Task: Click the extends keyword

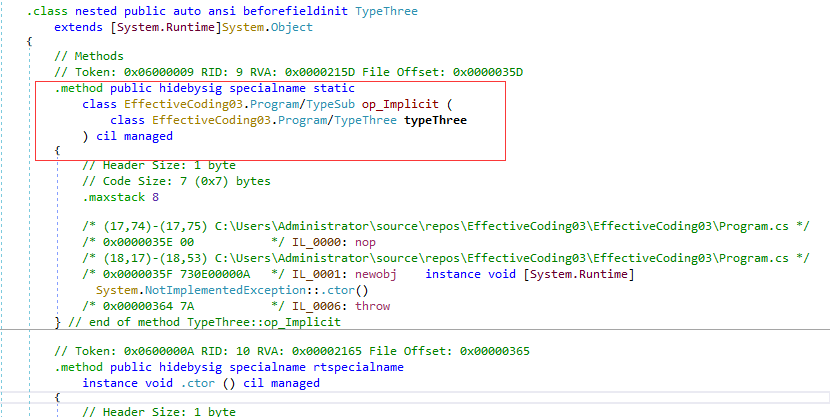Action: tap(78, 27)
